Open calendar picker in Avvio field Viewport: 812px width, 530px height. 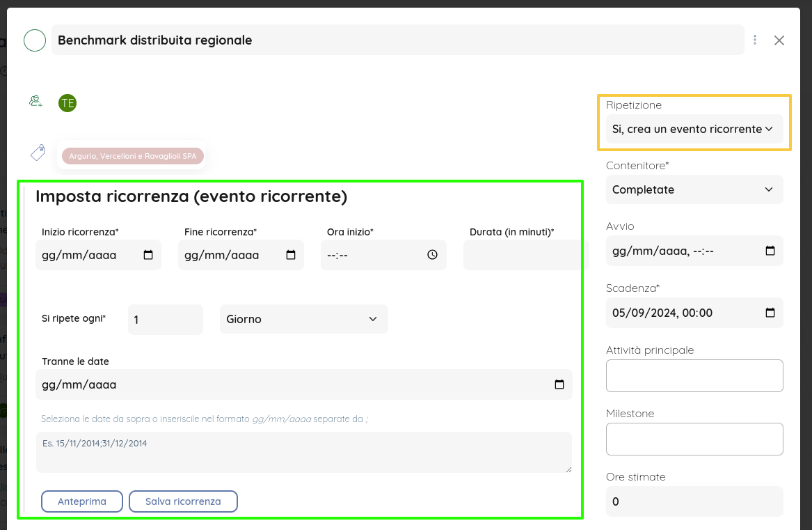click(770, 251)
